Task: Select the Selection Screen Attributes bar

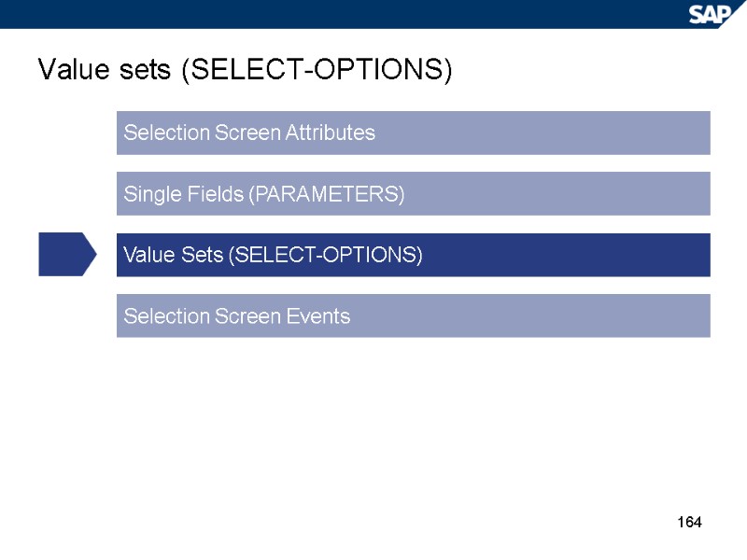Action: coord(413,133)
